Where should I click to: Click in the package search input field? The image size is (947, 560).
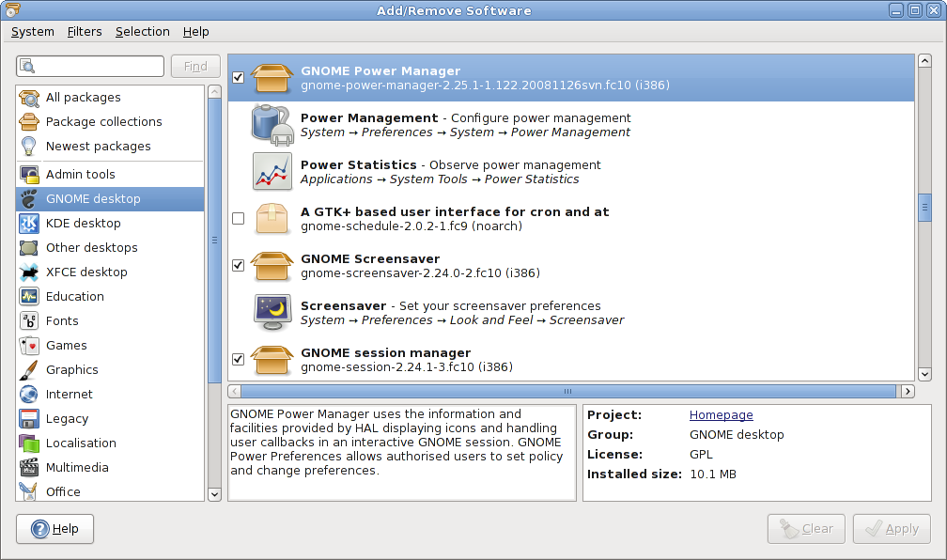[x=90, y=67]
